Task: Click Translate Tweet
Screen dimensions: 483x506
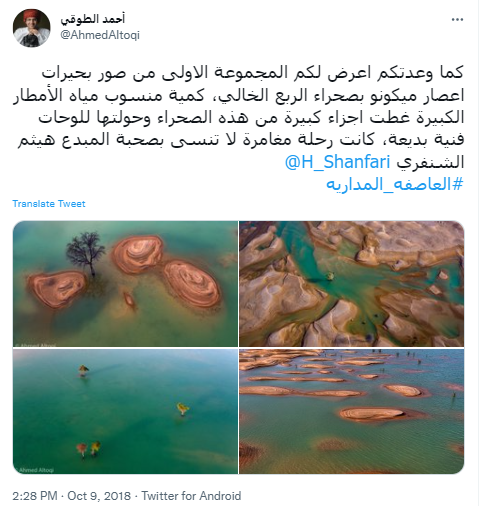Action: (x=49, y=204)
